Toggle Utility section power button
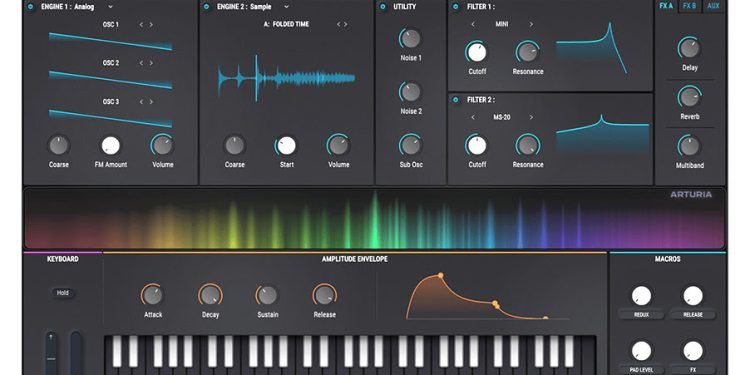The width and height of the screenshot is (750, 375). 382,7
